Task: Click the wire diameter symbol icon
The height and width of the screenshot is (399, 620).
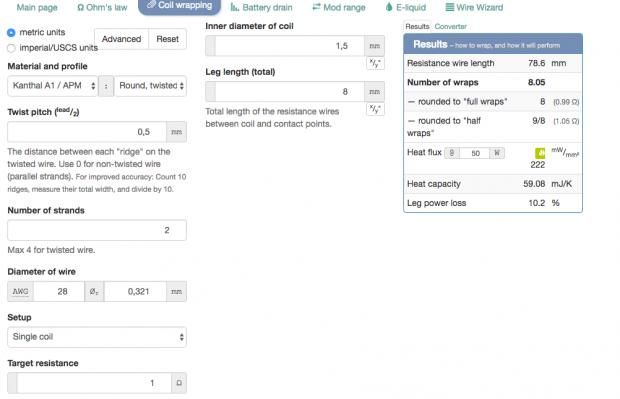Action: coord(94,291)
